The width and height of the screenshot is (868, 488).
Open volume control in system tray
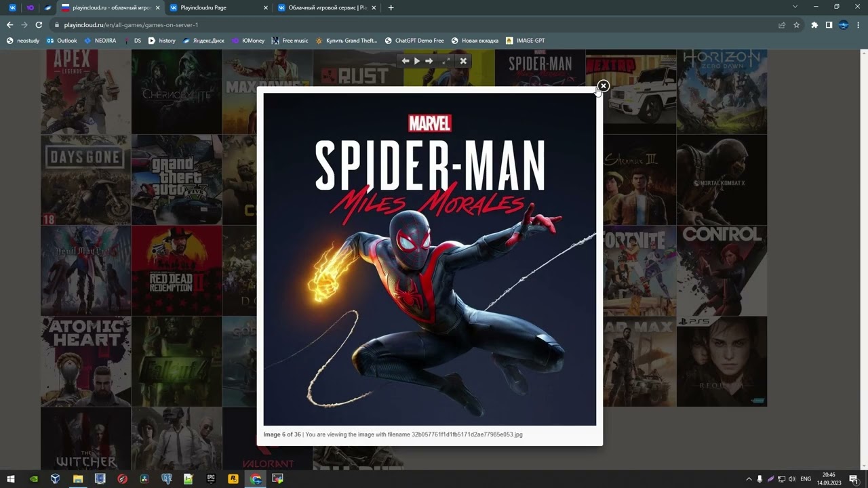tap(792, 479)
